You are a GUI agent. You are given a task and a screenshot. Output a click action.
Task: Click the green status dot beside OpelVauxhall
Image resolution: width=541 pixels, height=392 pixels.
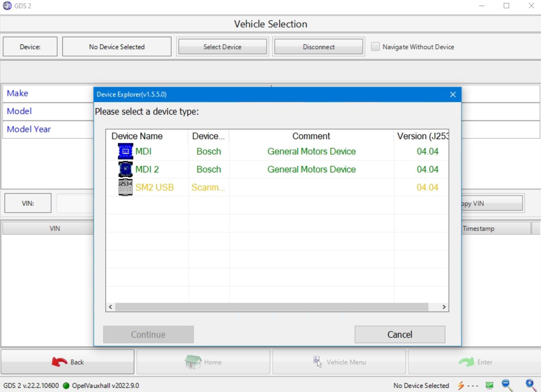66,385
